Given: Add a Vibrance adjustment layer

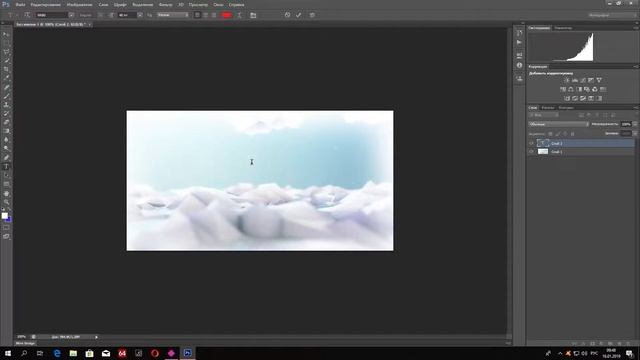Looking at the screenshot, I should click(599, 80).
